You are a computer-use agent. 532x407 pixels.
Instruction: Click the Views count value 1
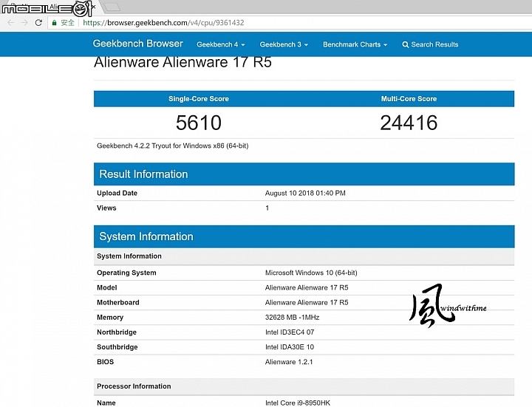(x=267, y=208)
